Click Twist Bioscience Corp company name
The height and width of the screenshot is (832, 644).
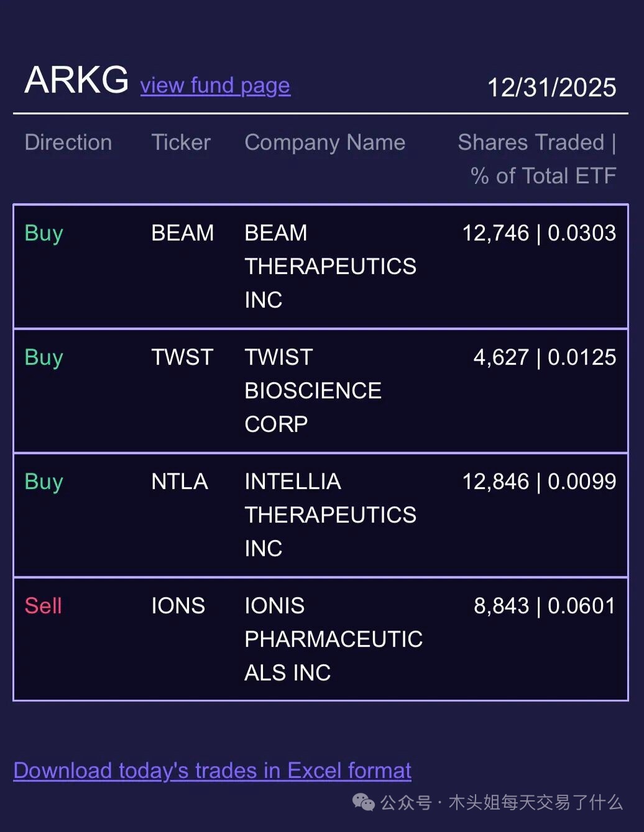point(313,391)
